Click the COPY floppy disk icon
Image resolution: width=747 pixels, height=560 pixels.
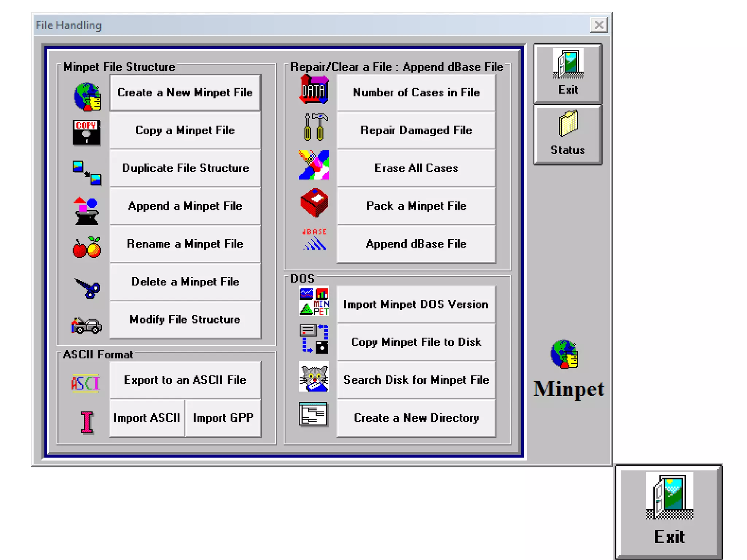click(86, 132)
